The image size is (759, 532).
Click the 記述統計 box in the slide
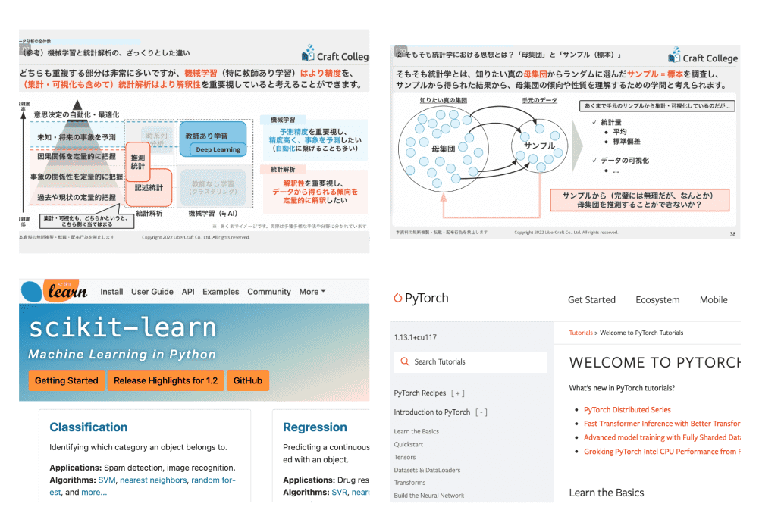(x=149, y=188)
